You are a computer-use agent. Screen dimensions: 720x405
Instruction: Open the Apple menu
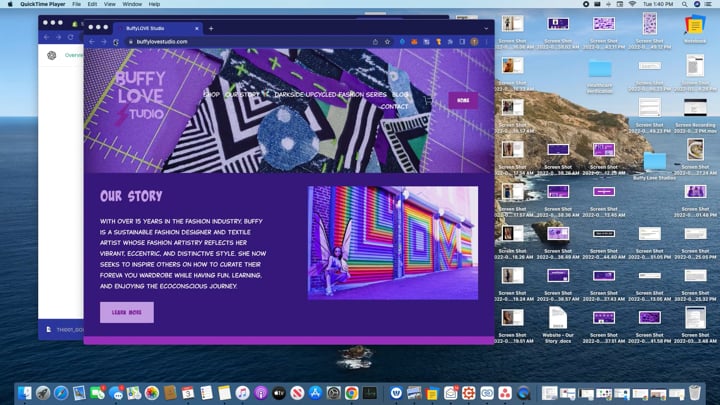point(10,4)
